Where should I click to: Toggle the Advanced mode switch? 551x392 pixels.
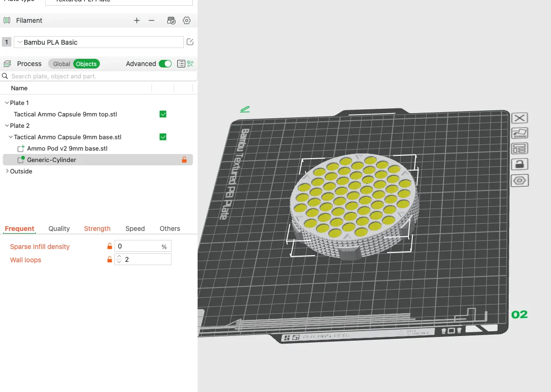click(x=165, y=64)
